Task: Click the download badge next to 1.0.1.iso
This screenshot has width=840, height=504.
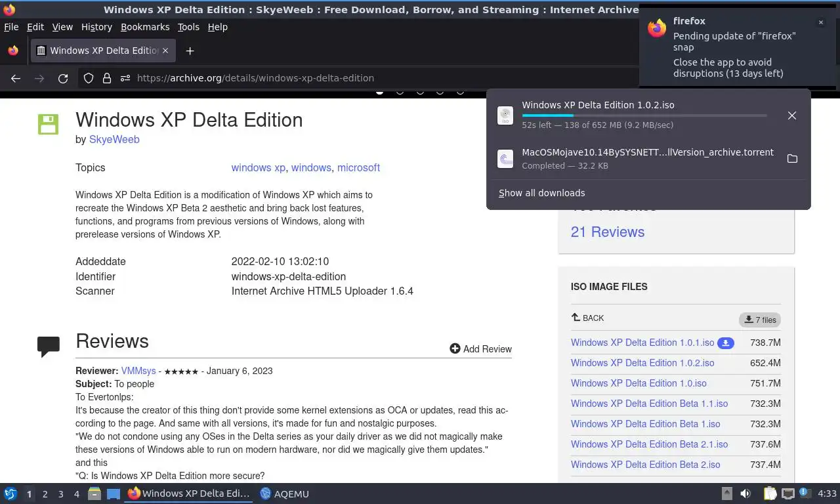Action: (725, 343)
